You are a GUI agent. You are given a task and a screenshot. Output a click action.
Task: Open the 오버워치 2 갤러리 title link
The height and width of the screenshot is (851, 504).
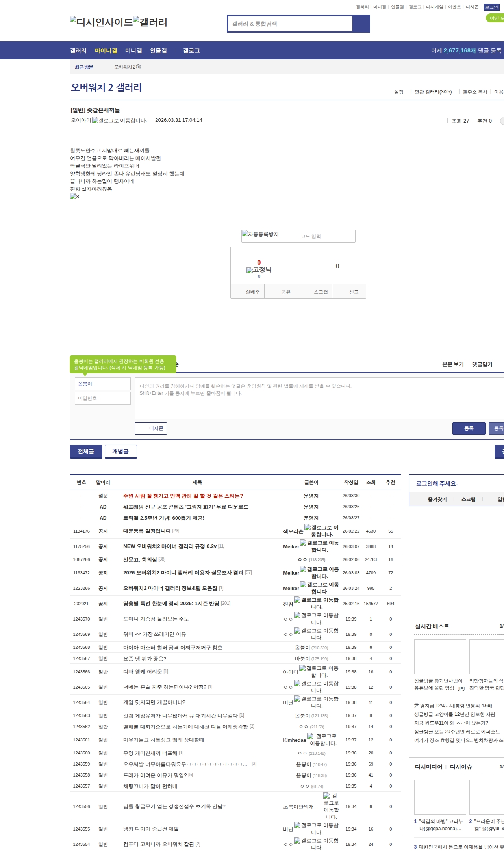point(106,87)
